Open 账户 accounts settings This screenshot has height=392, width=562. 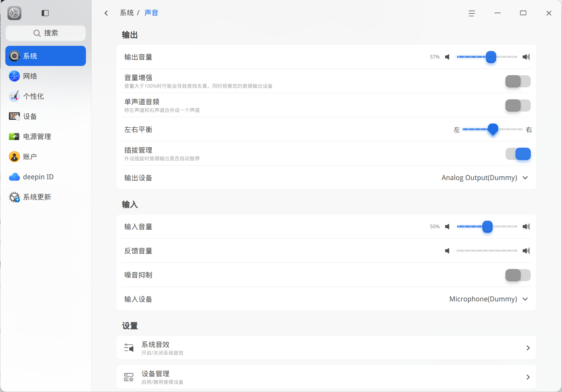(x=45, y=157)
